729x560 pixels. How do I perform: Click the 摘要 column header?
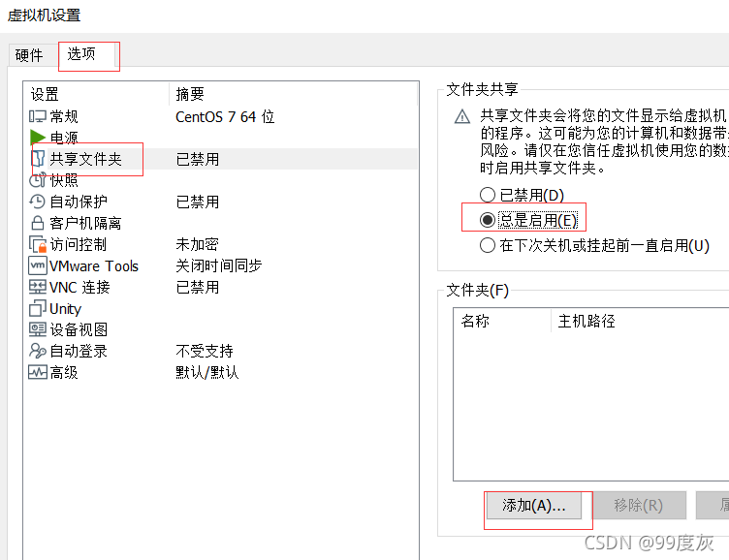click(293, 94)
